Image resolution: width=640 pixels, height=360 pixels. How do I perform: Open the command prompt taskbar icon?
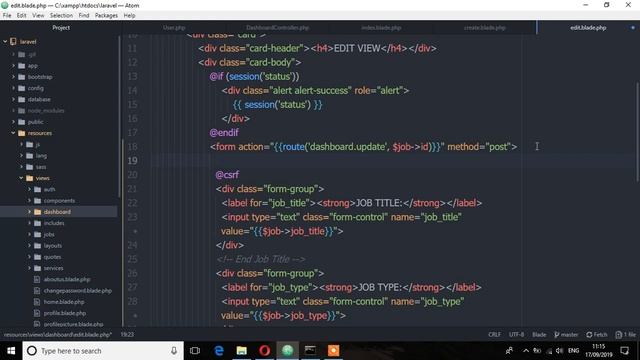pos(310,351)
